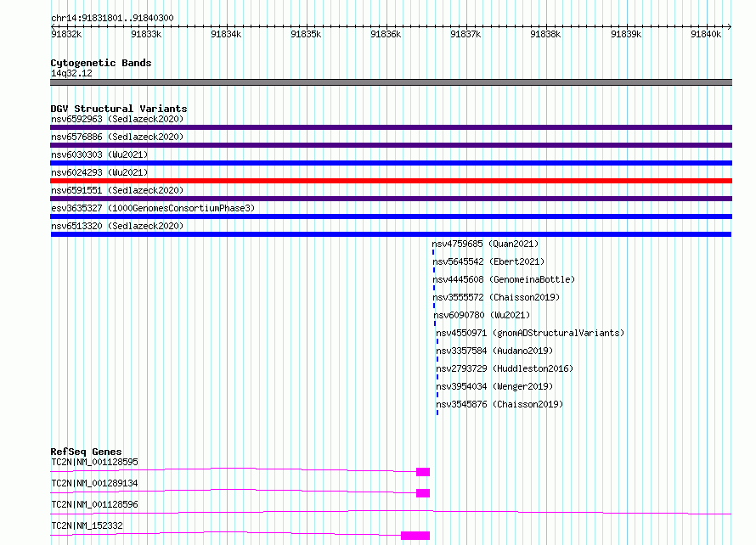Click the 91839k ruler tick label

[x=626, y=34]
